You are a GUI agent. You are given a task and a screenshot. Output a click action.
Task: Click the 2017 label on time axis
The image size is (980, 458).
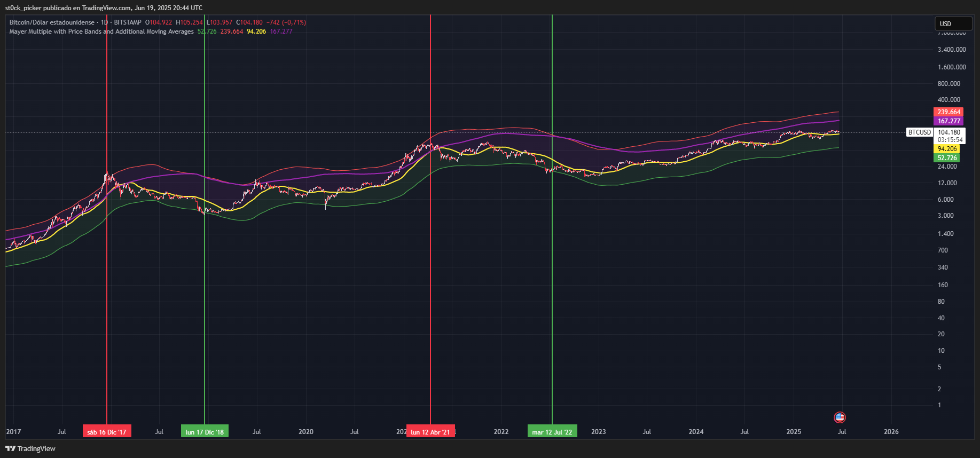(13, 431)
